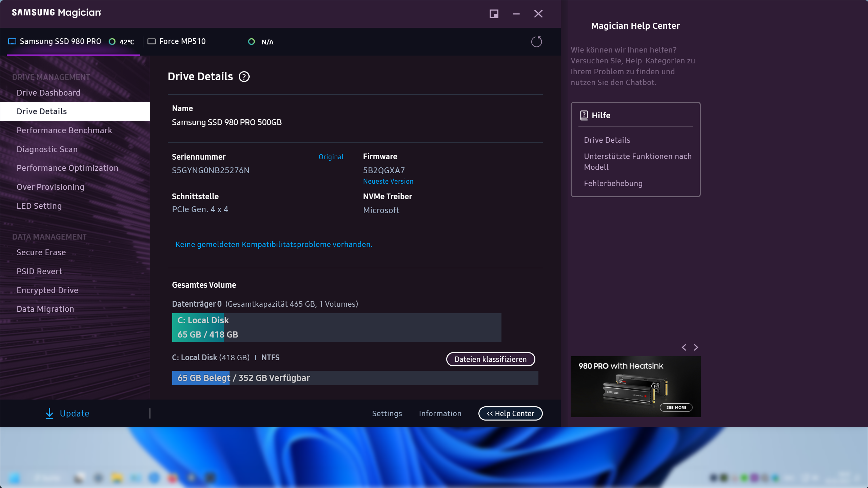Click the refresh icon to rescan drives

tap(536, 42)
